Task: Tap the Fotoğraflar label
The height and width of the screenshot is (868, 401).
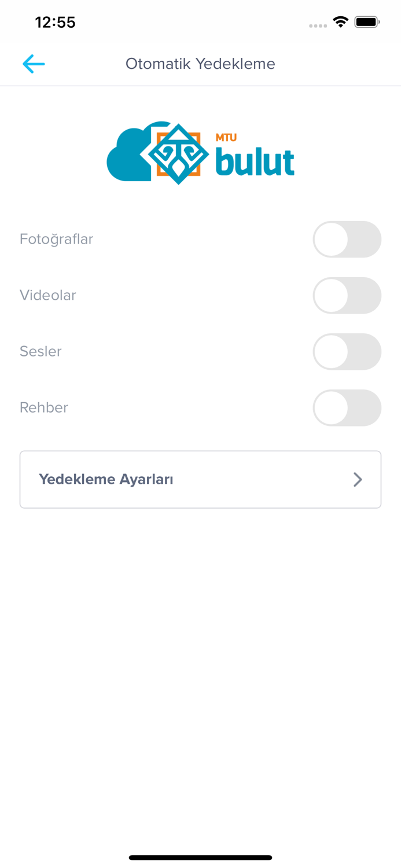Action: tap(56, 239)
